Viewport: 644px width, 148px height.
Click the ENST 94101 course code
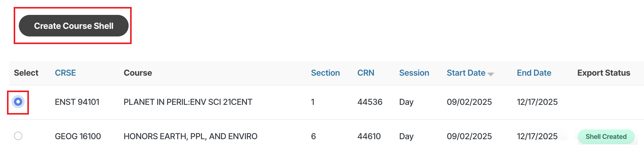pos(77,102)
